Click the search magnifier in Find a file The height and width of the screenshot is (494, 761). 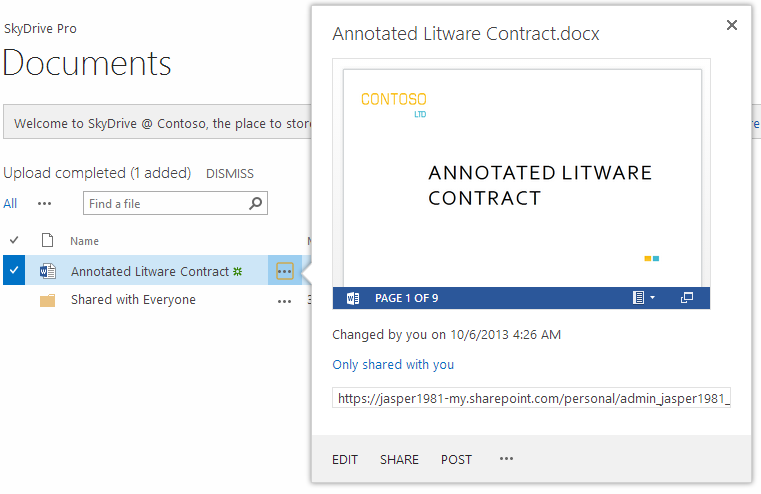[255, 203]
